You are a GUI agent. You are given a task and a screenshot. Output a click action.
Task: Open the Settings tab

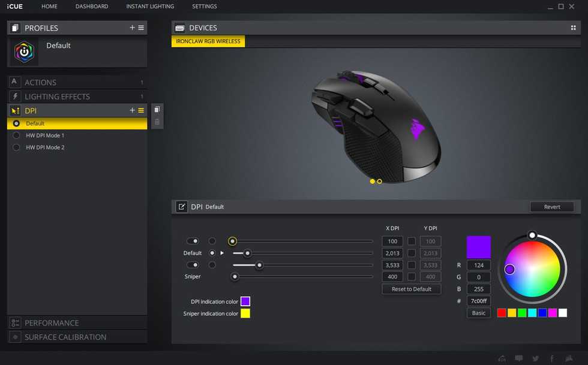point(205,7)
